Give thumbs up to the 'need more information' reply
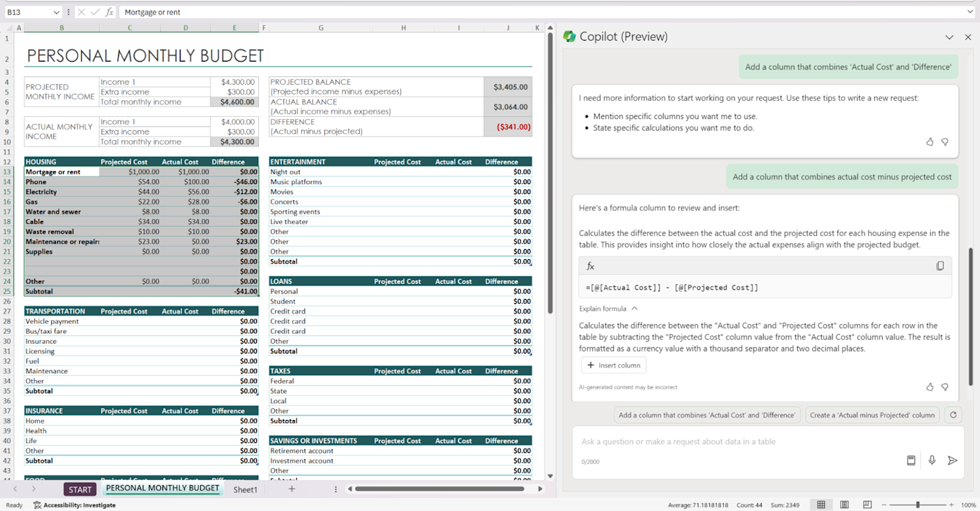Image resolution: width=980 pixels, height=511 pixels. (x=930, y=142)
